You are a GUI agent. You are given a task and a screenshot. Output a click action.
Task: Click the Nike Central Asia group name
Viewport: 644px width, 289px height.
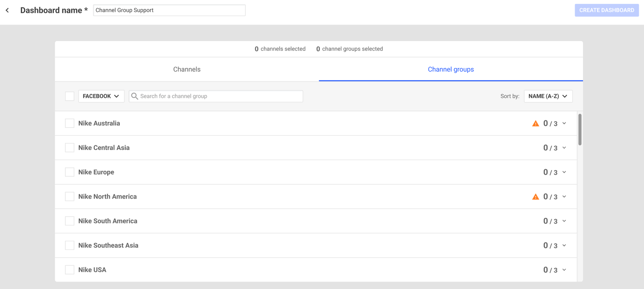104,148
